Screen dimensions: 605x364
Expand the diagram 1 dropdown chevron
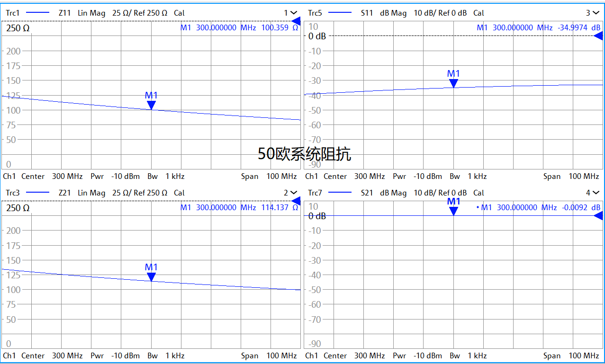[294, 13]
